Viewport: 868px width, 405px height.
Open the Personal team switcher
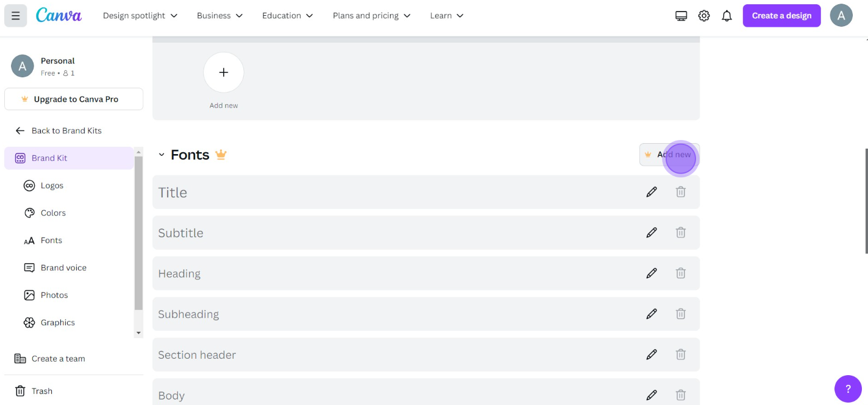tap(74, 66)
